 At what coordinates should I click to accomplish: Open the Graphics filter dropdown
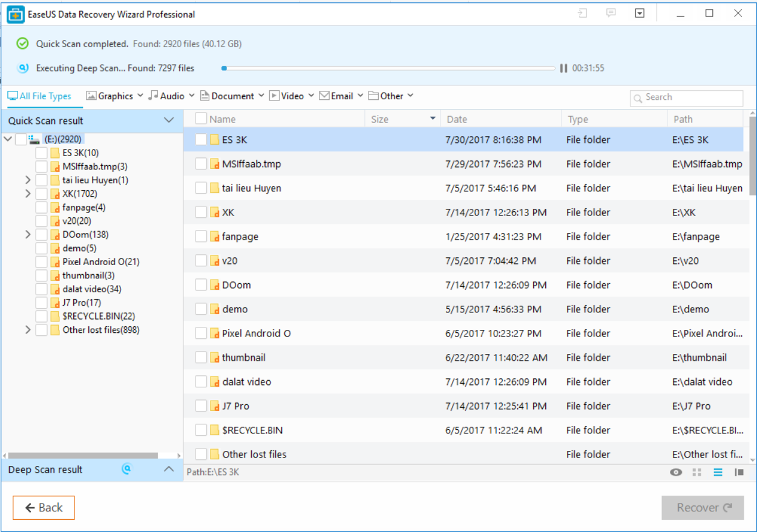click(114, 96)
